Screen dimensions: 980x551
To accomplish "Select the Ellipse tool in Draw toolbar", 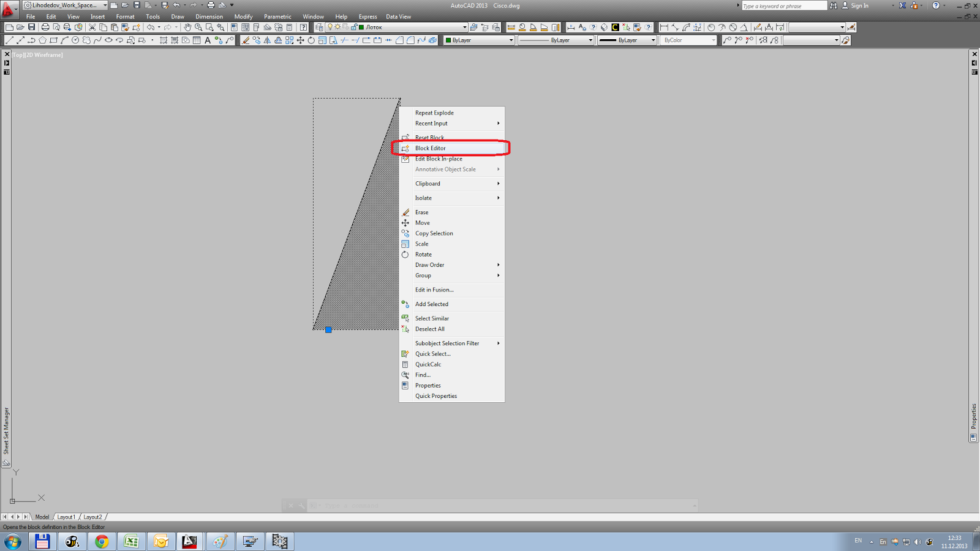I will [x=108, y=40].
